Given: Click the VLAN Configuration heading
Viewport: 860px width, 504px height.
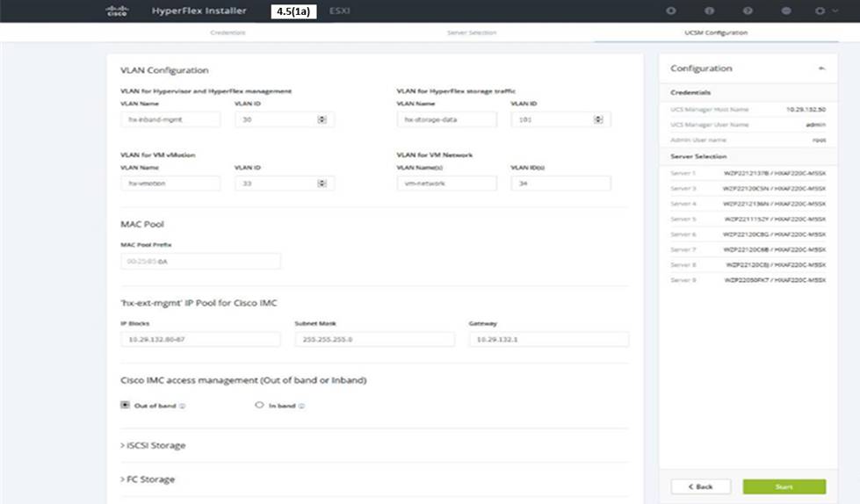Looking at the screenshot, I should point(164,70).
